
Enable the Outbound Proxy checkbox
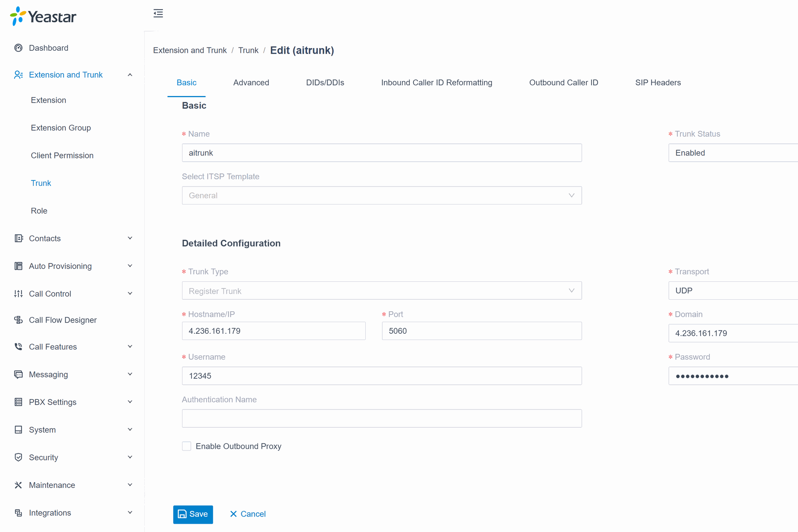click(x=187, y=446)
